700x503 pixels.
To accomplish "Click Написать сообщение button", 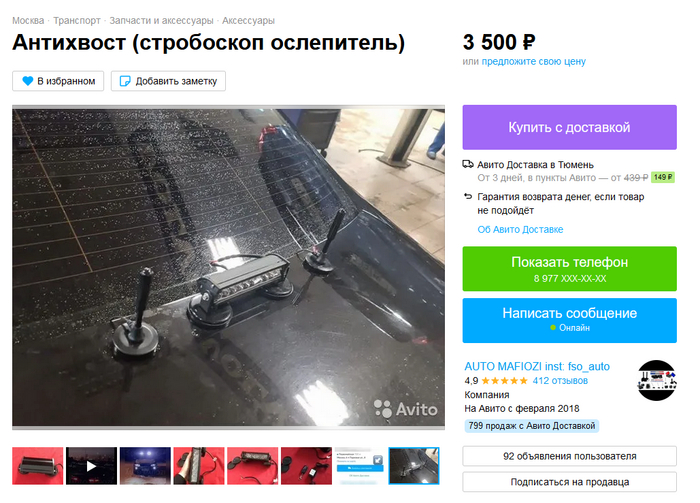I will [569, 320].
